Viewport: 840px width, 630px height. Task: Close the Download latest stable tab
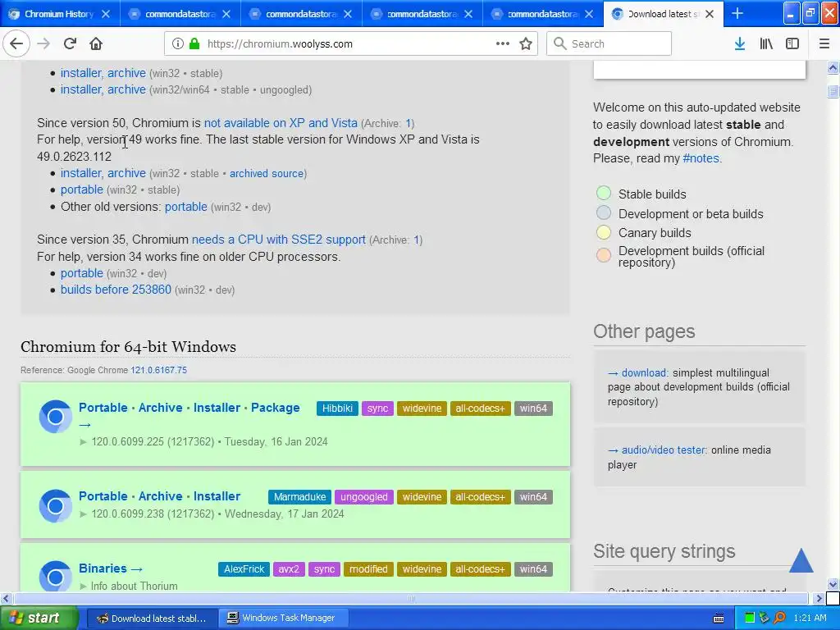[710, 14]
